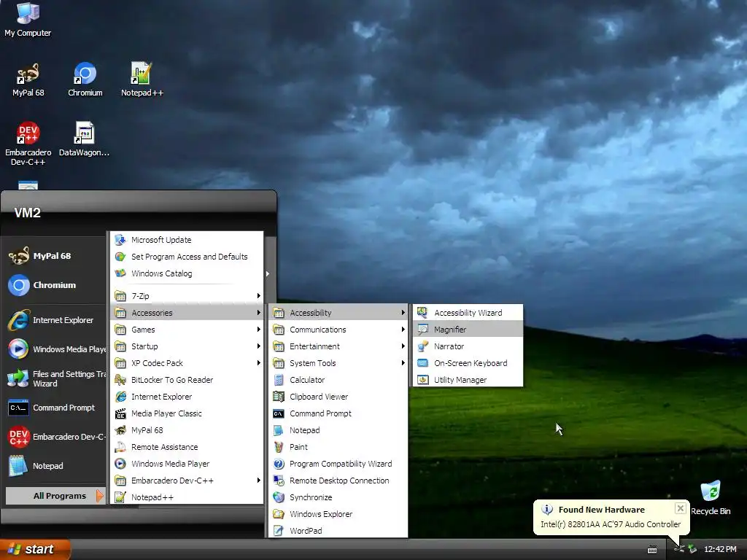Select the Accessories folder item
Viewport: 747px width, 560px height.
tap(187, 313)
